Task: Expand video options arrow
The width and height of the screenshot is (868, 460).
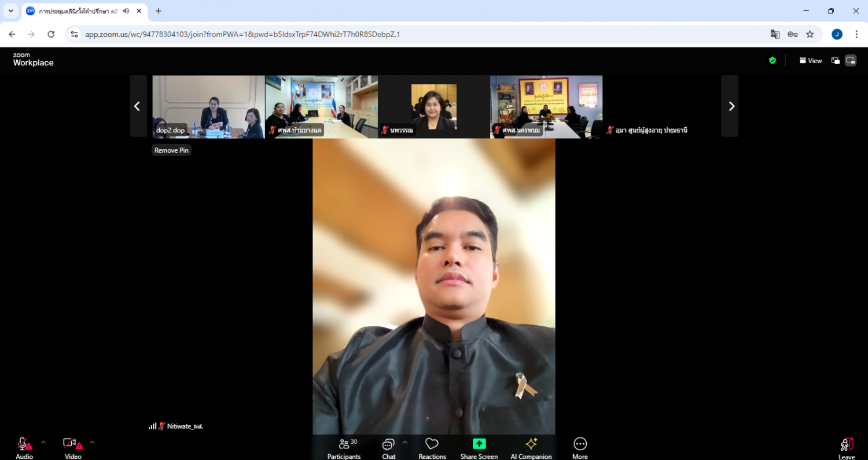Action: pos(92,442)
